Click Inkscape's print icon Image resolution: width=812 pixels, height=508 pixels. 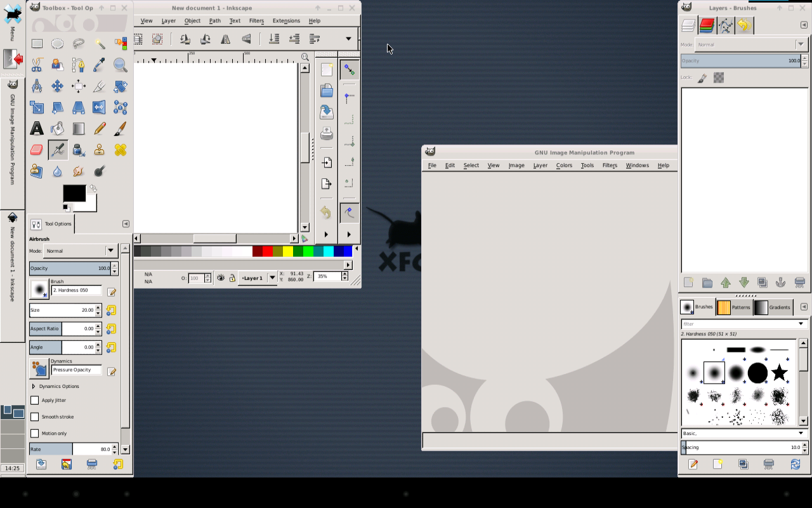[327, 133]
